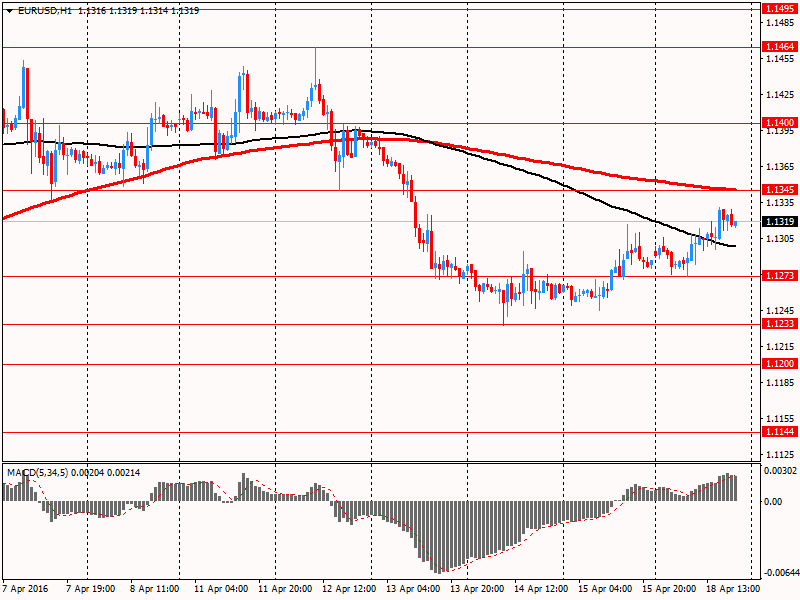This screenshot has height=600, width=800.
Task: Click the 1.1273 support level label
Action: tap(780, 276)
